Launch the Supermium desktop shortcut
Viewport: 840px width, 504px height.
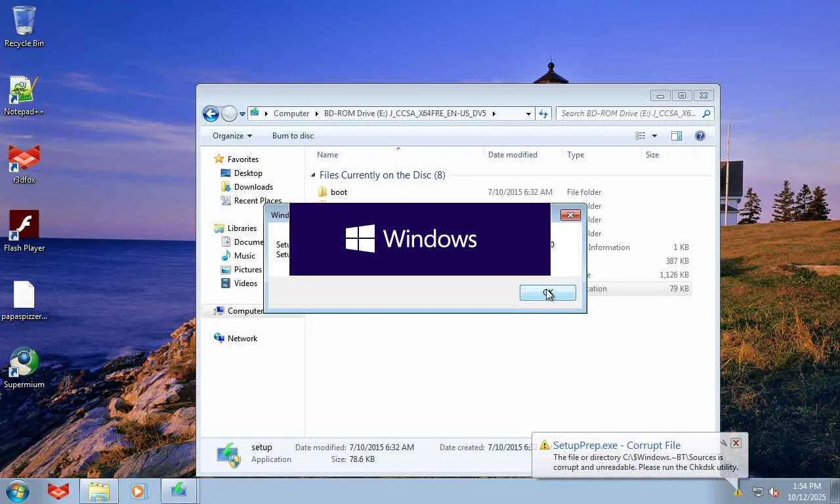coord(24,369)
